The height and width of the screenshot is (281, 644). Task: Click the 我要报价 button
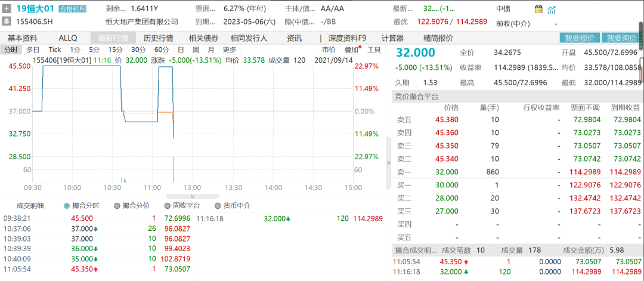point(580,38)
